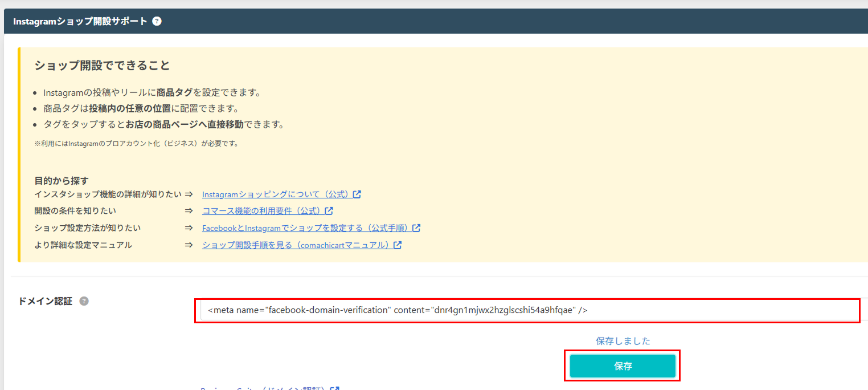Click the ドメイン認証 field label
This screenshot has height=390, width=868.
pyautogui.click(x=46, y=302)
